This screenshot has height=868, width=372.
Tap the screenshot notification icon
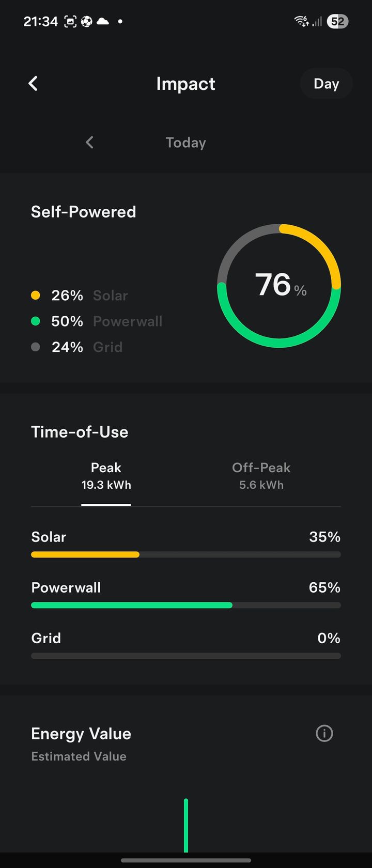coord(70,21)
